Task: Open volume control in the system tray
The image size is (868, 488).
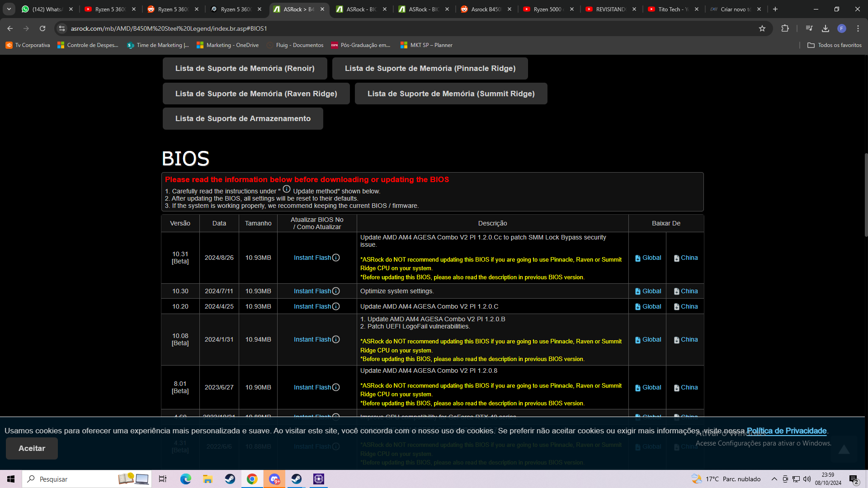Action: tap(807, 479)
